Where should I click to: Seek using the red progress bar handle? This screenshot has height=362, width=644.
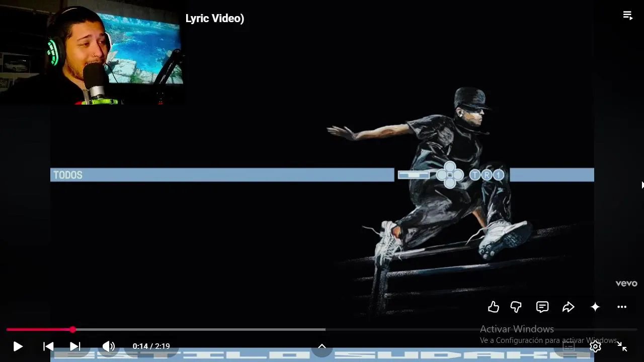(x=73, y=330)
